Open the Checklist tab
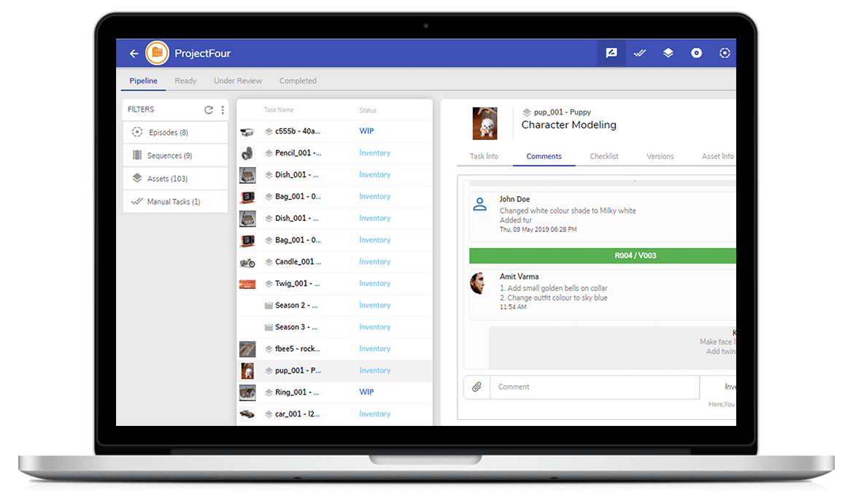853x504 pixels. 604,156
